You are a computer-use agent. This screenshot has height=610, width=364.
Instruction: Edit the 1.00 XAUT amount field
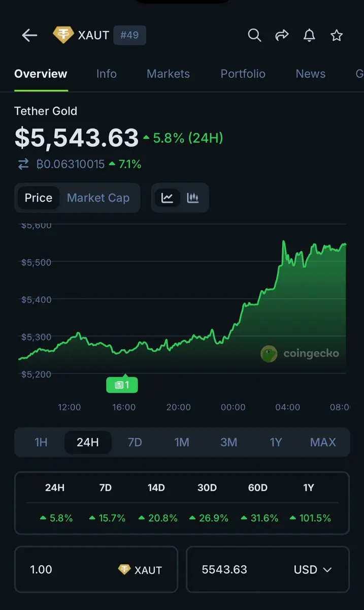[96, 569]
